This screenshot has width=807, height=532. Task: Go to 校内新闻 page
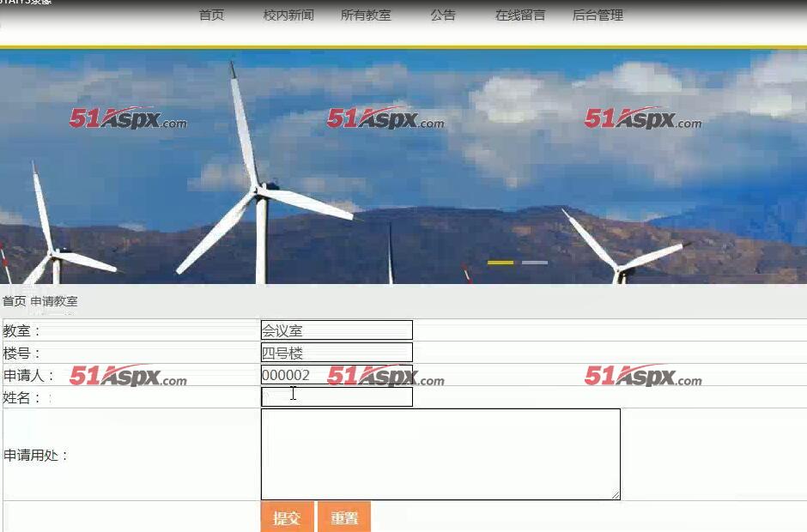click(x=288, y=15)
